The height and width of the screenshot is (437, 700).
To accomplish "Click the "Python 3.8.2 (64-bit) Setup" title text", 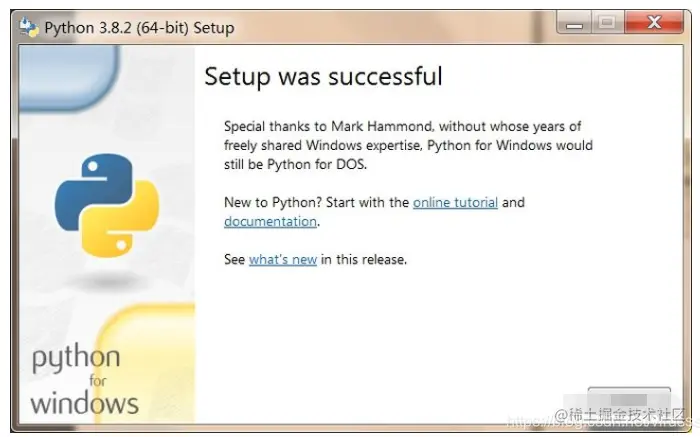I will [x=139, y=27].
